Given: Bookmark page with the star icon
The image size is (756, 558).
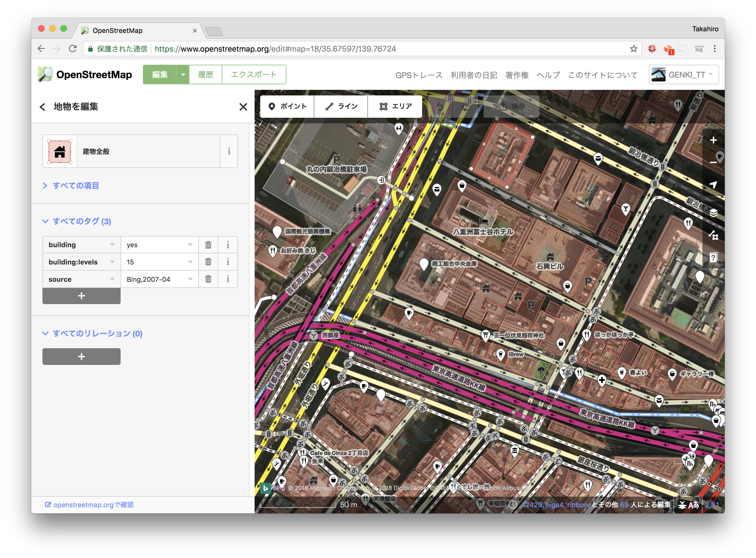Looking at the screenshot, I should point(634,49).
